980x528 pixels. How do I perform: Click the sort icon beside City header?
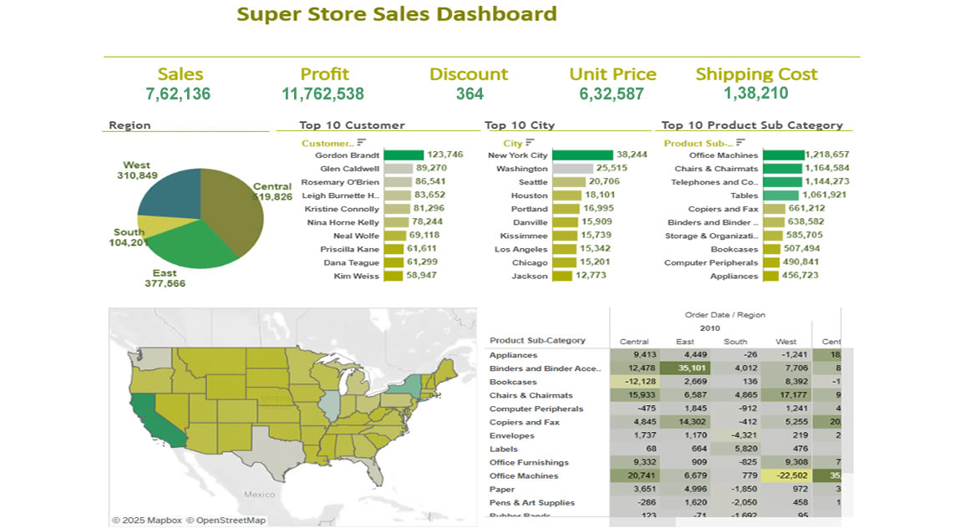pos(531,143)
